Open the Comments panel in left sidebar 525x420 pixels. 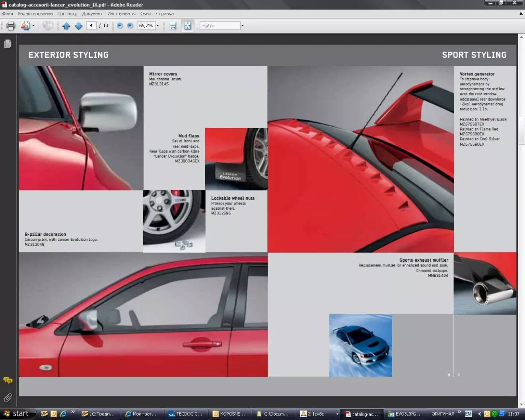[8, 380]
